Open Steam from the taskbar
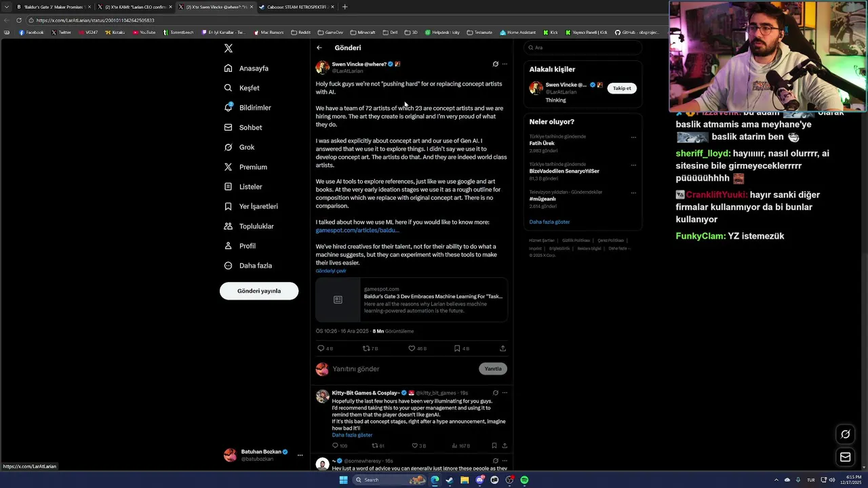Image resolution: width=868 pixels, height=488 pixels. coord(450,480)
